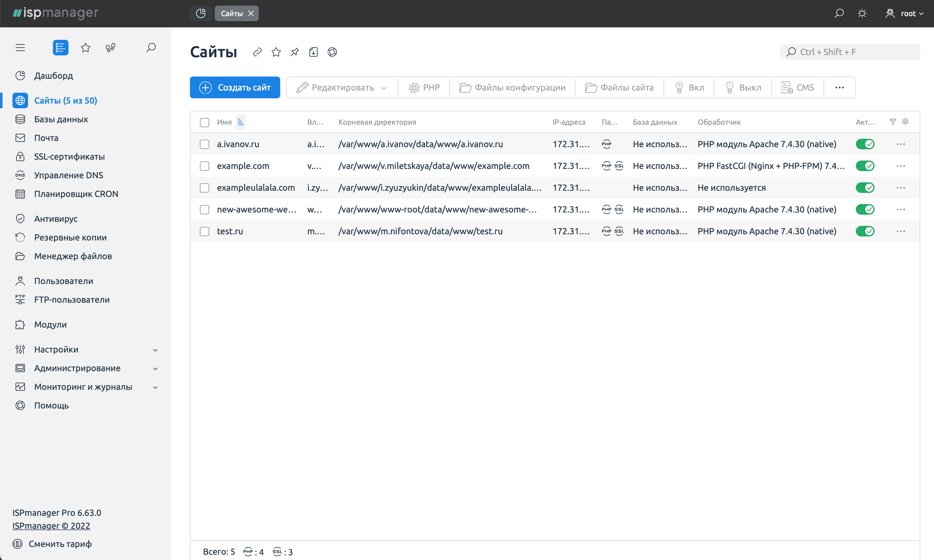
Task: Click the hamburger menu icon in sidebar
Action: coord(20,48)
